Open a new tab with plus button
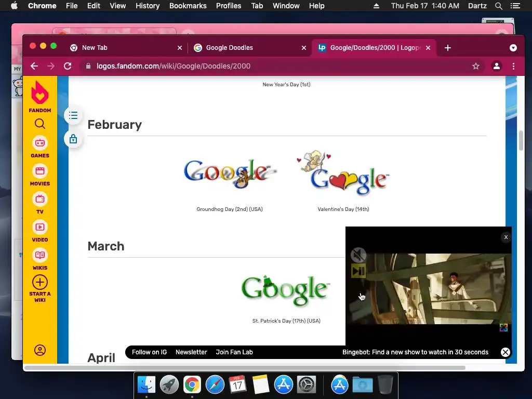Viewport: 532px width, 399px height. pos(448,48)
